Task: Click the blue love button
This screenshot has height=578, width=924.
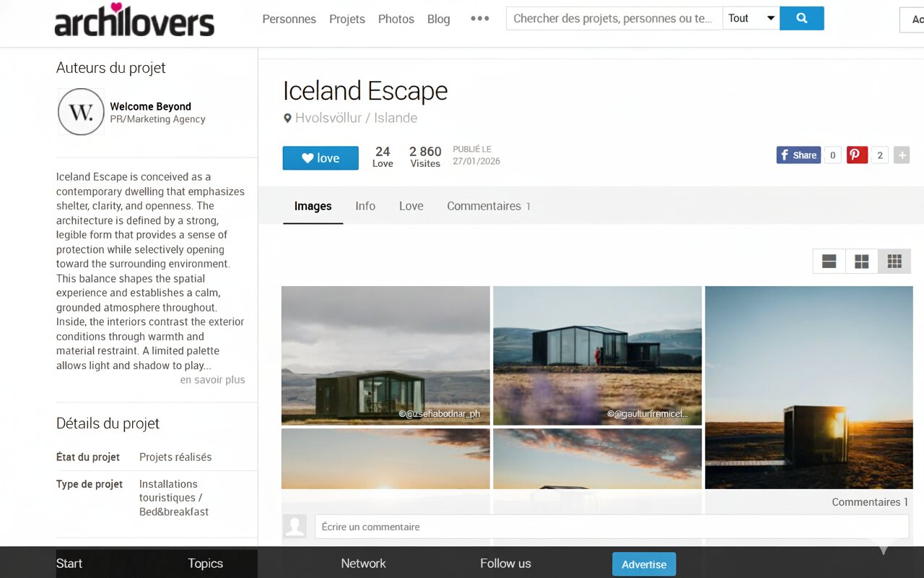Action: (321, 158)
